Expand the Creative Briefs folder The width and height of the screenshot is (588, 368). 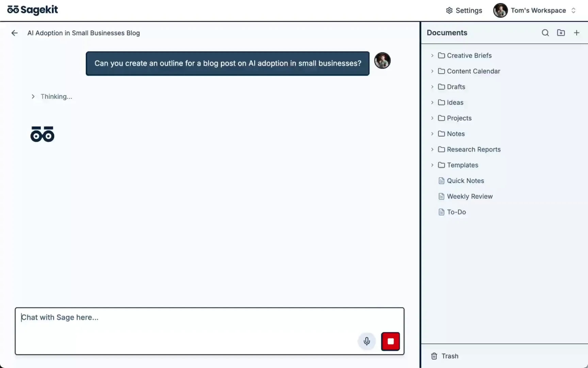pyautogui.click(x=432, y=56)
